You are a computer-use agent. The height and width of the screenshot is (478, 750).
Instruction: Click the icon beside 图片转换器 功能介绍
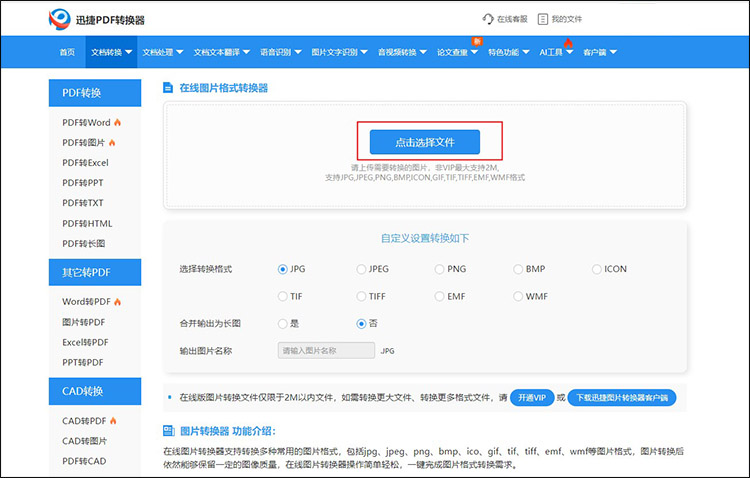[x=169, y=431]
